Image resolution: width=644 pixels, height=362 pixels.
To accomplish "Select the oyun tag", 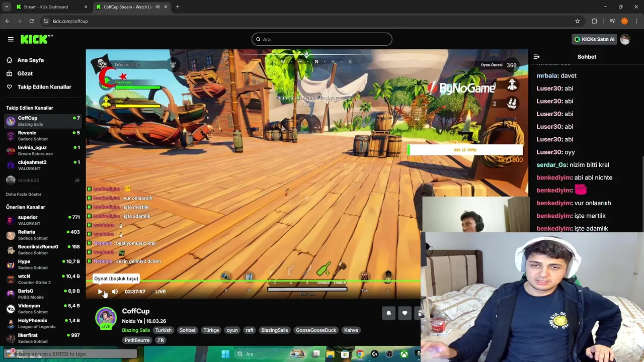I will [x=232, y=330].
